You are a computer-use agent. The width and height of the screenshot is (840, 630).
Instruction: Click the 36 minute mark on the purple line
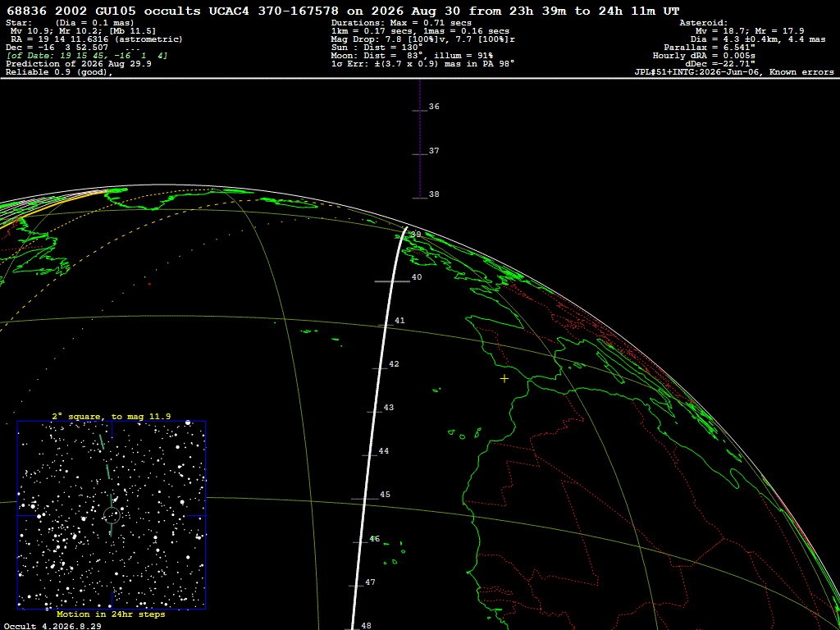(434, 107)
